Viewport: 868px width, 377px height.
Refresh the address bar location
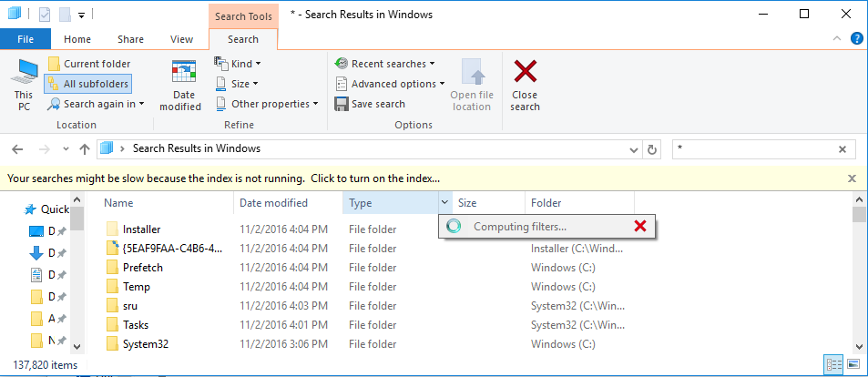651,149
